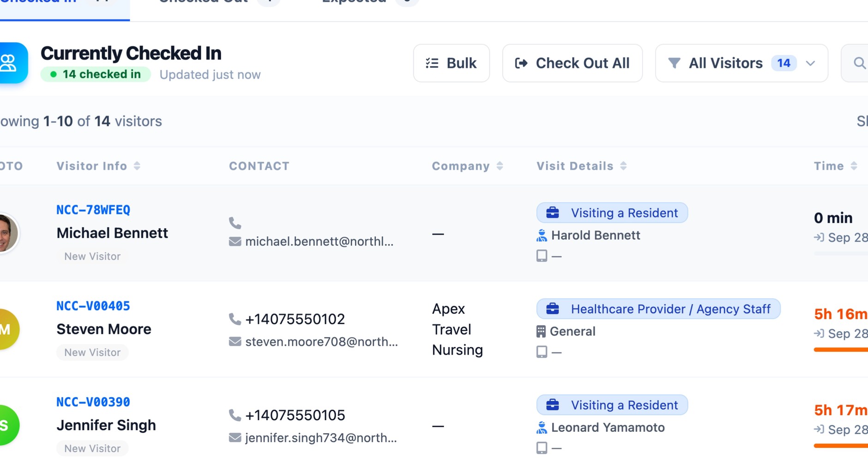
Task: Click email icon next to jennifer.singh734 address
Action: pos(235,438)
